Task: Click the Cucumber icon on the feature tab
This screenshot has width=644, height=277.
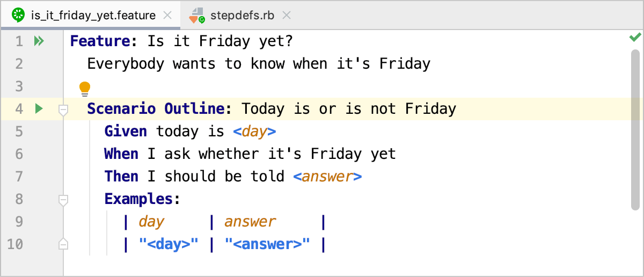Action: 19,15
